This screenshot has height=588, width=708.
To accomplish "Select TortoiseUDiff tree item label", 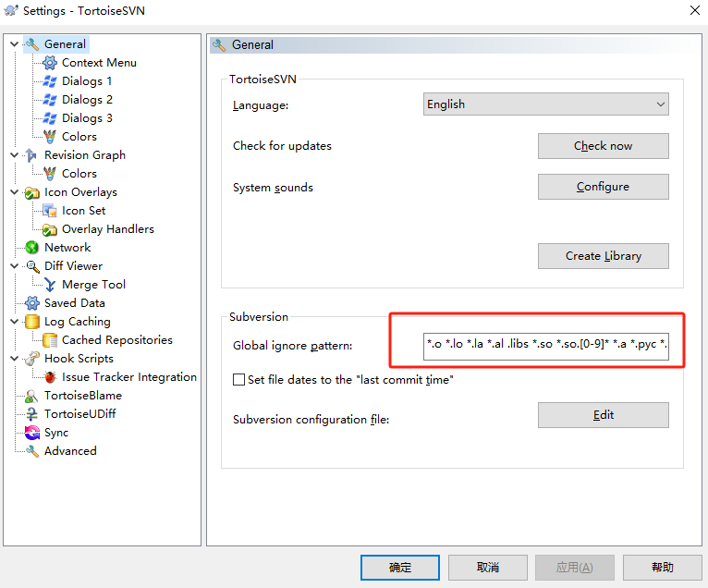I will [x=79, y=414].
